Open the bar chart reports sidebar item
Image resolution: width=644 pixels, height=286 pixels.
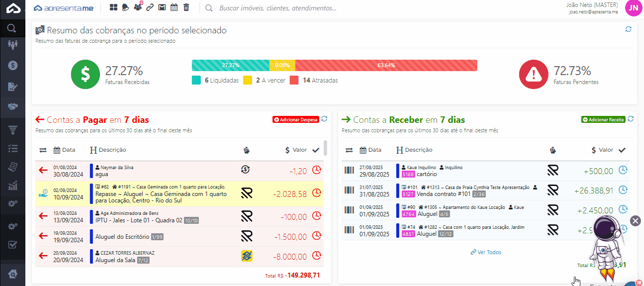(13, 186)
